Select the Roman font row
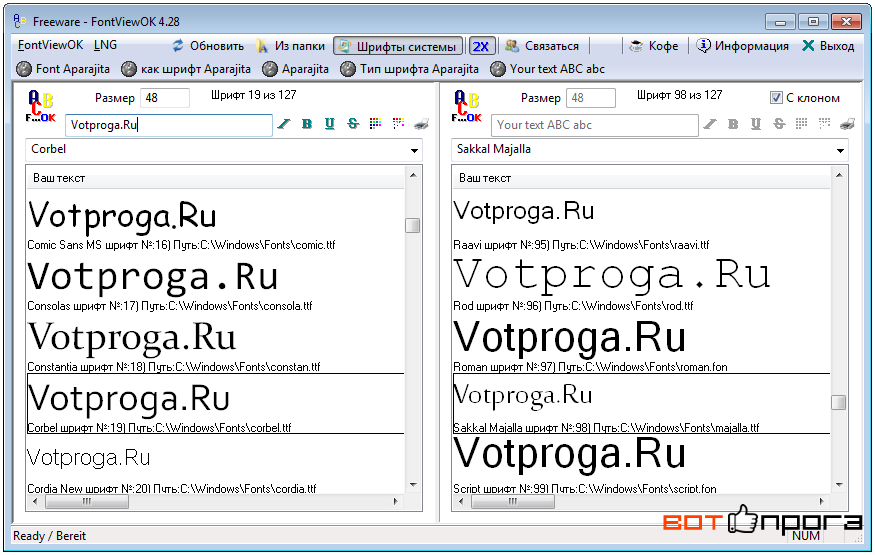 click(x=641, y=343)
